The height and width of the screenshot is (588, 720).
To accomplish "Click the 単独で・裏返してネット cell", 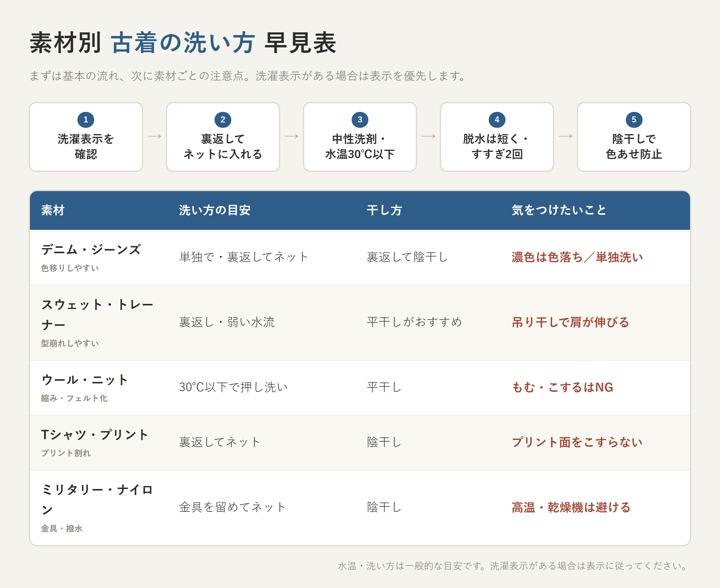I will (x=244, y=257).
